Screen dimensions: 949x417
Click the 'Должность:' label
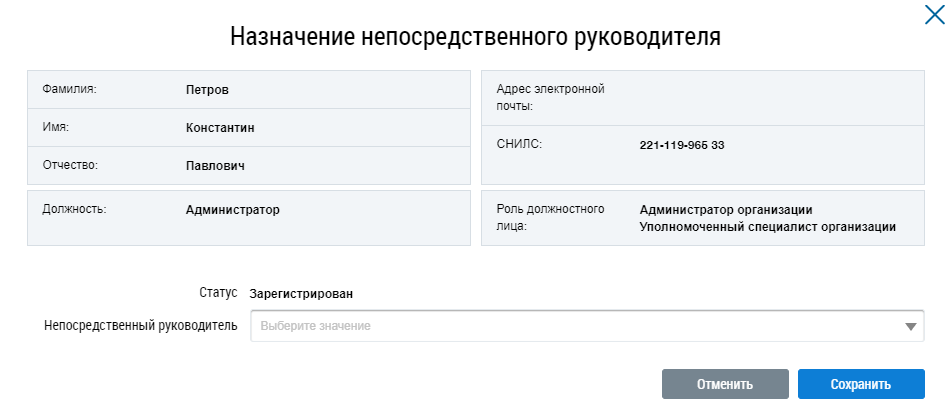75,210
